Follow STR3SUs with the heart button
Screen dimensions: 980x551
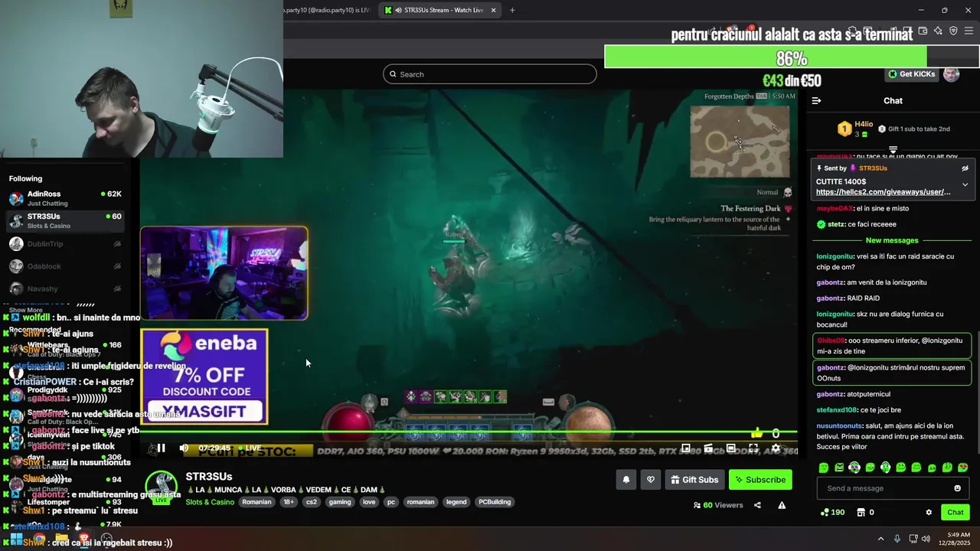tap(651, 480)
